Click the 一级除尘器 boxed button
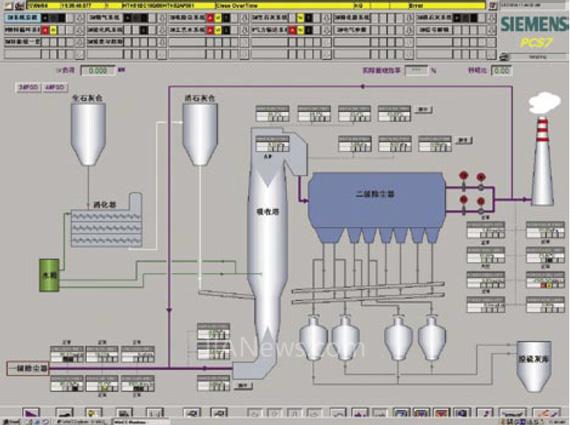The image size is (570, 425). [x=28, y=368]
